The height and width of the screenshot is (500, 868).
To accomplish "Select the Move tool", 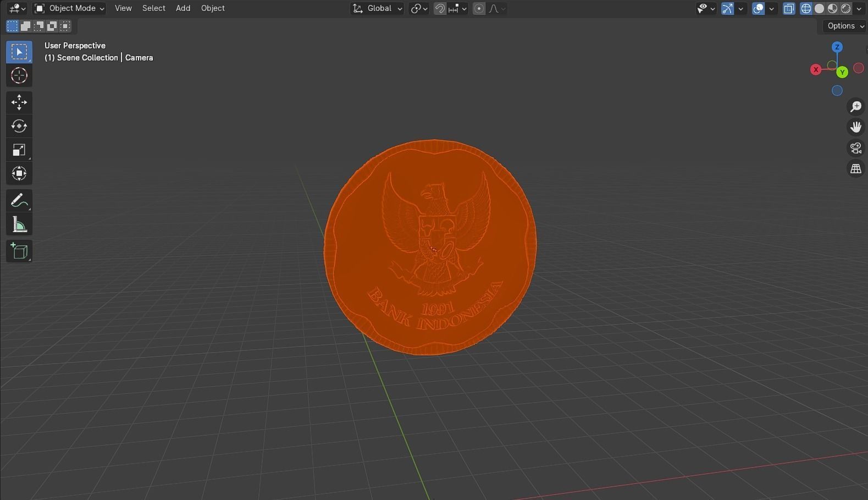I will pos(19,102).
